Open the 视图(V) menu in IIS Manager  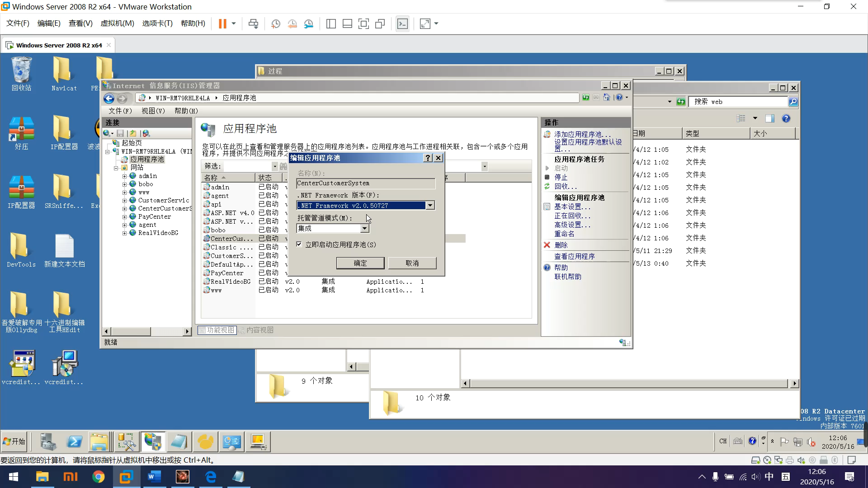pos(153,111)
